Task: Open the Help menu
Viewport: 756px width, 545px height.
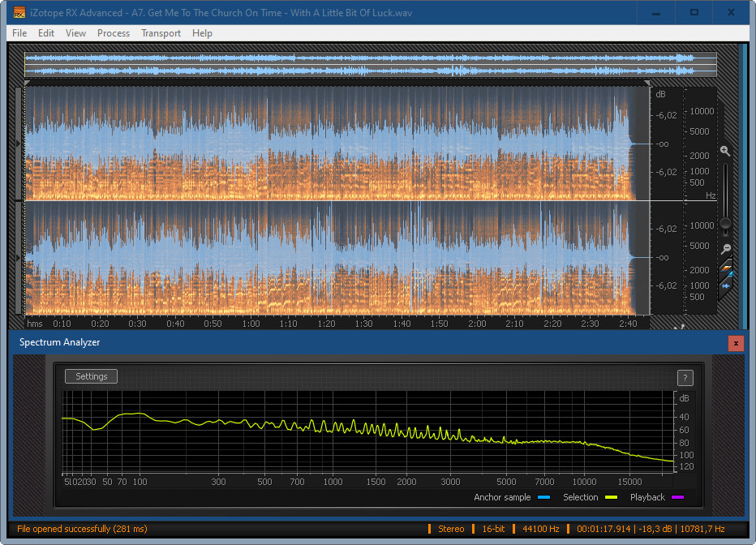Action: [202, 33]
